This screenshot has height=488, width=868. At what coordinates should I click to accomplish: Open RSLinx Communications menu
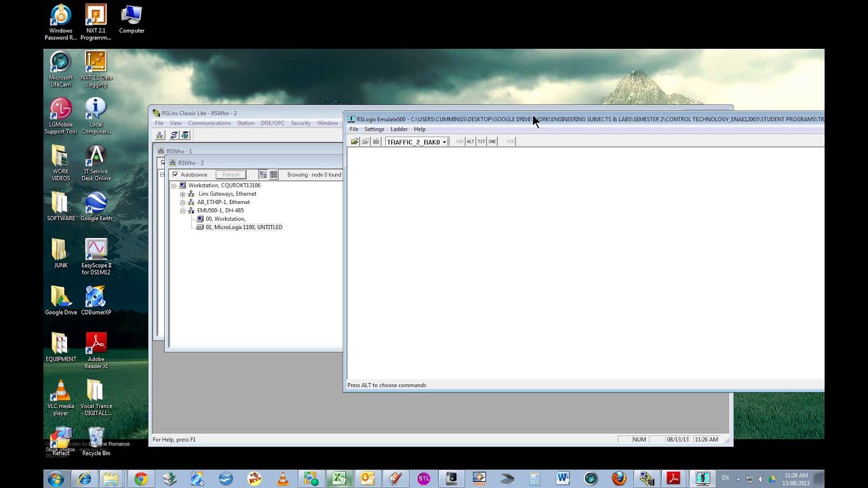click(210, 123)
